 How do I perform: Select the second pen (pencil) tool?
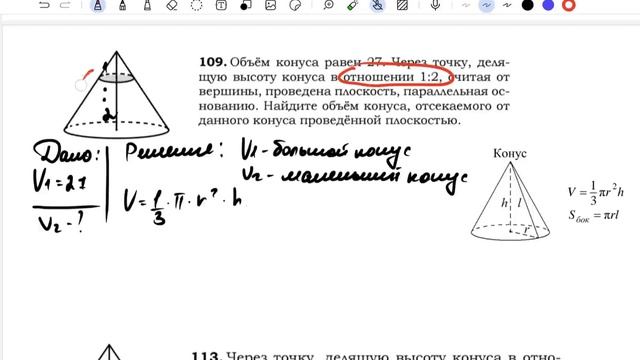(122, 5)
